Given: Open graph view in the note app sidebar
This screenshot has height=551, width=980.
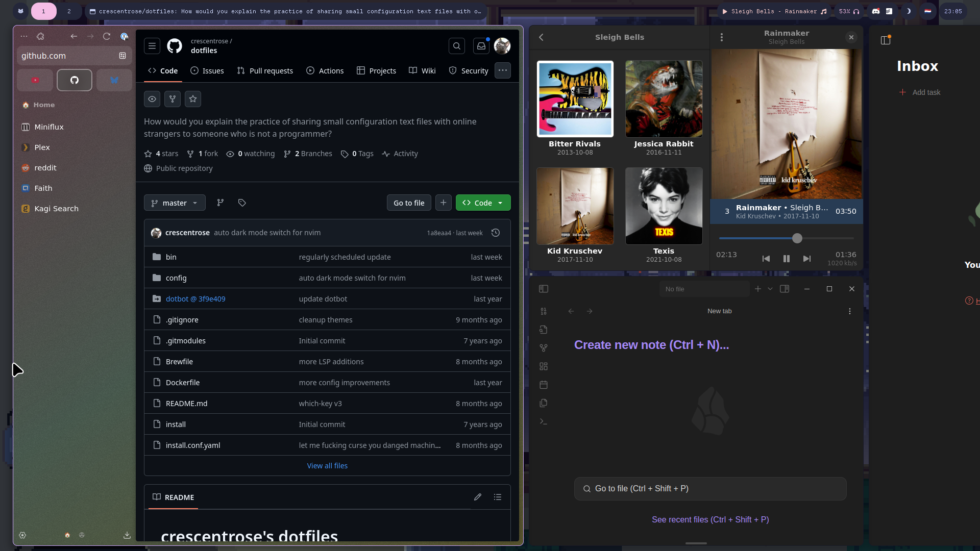Looking at the screenshot, I should pyautogui.click(x=543, y=347).
